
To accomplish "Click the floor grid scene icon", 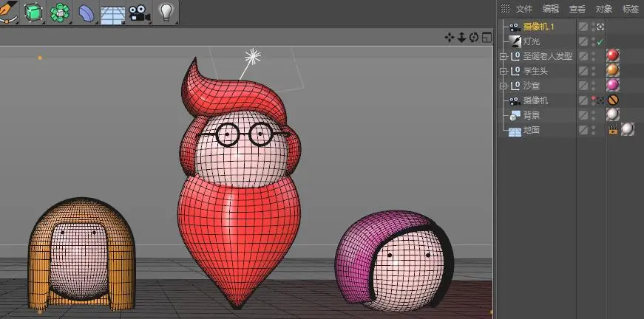I will (112, 13).
